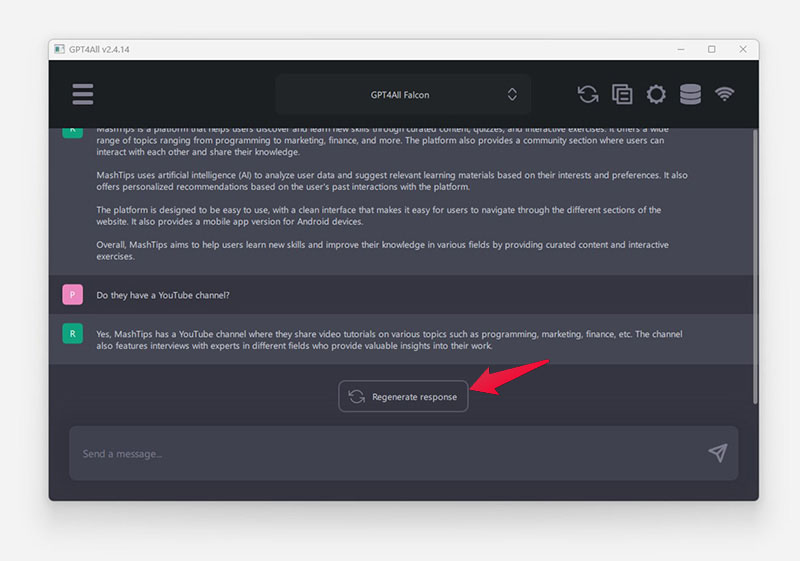The width and height of the screenshot is (800, 561).
Task: Click the send message paper plane icon
Action: (718, 453)
